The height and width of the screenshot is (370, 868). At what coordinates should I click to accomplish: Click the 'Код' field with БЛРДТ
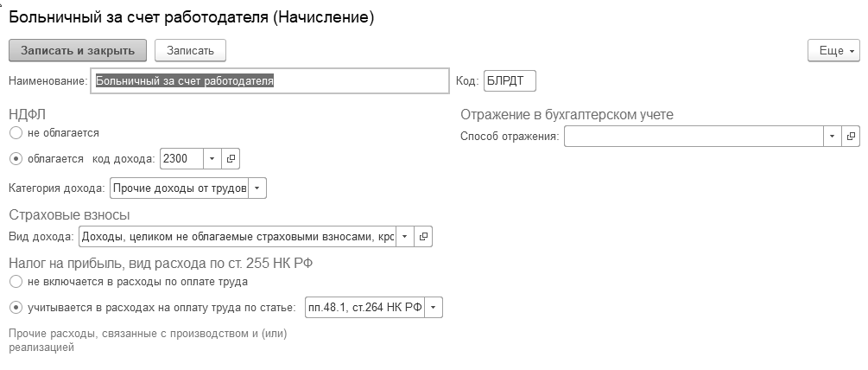coord(510,81)
